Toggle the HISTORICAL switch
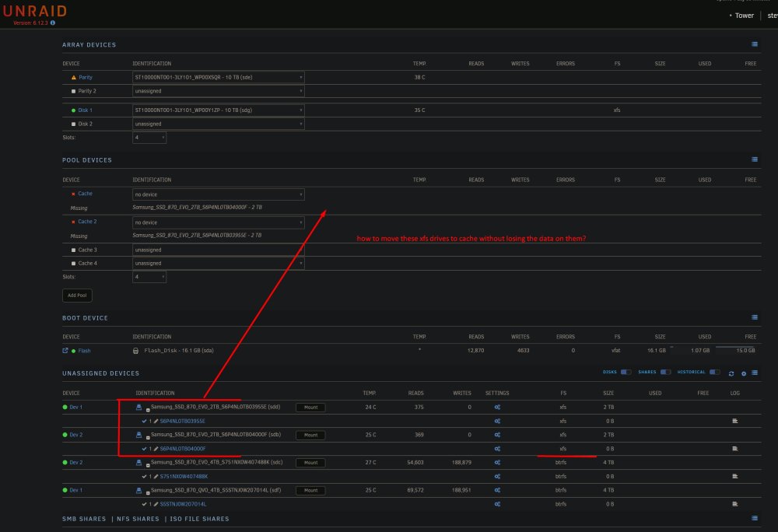 pos(714,372)
